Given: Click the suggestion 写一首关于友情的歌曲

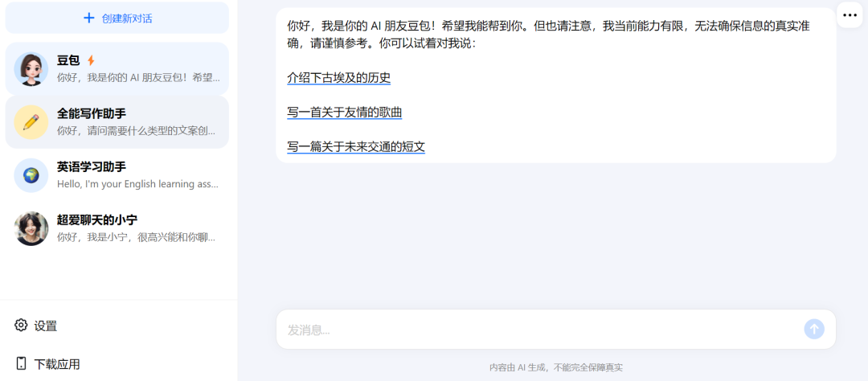Looking at the screenshot, I should pos(344,113).
